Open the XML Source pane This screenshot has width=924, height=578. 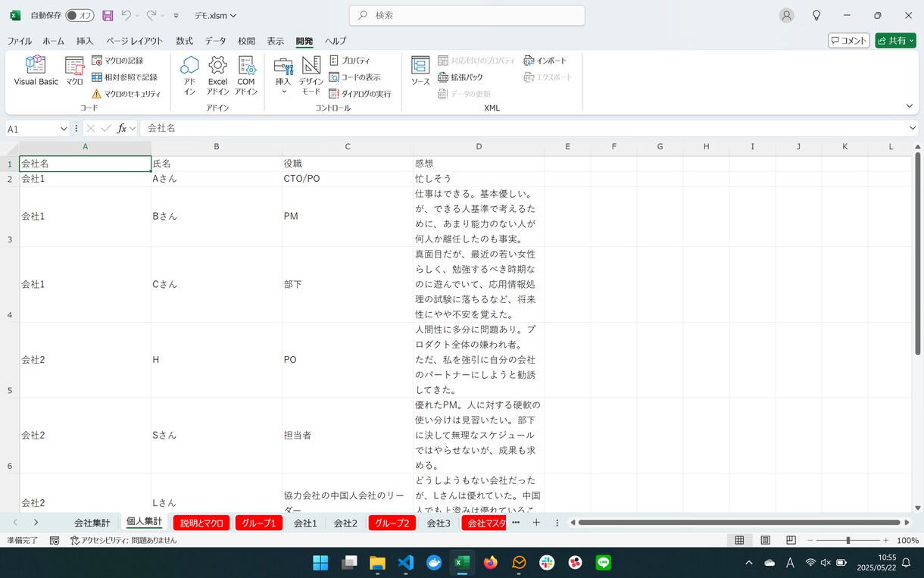[x=420, y=70]
